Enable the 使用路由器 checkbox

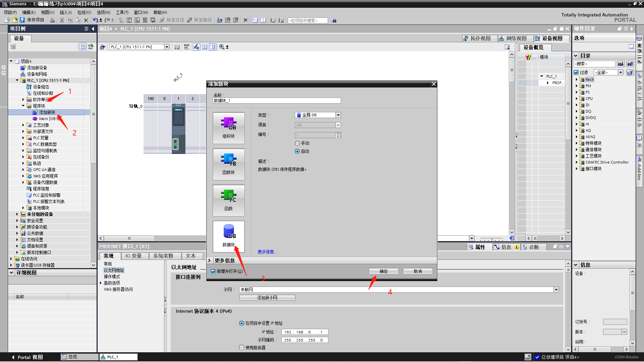[x=241, y=348]
